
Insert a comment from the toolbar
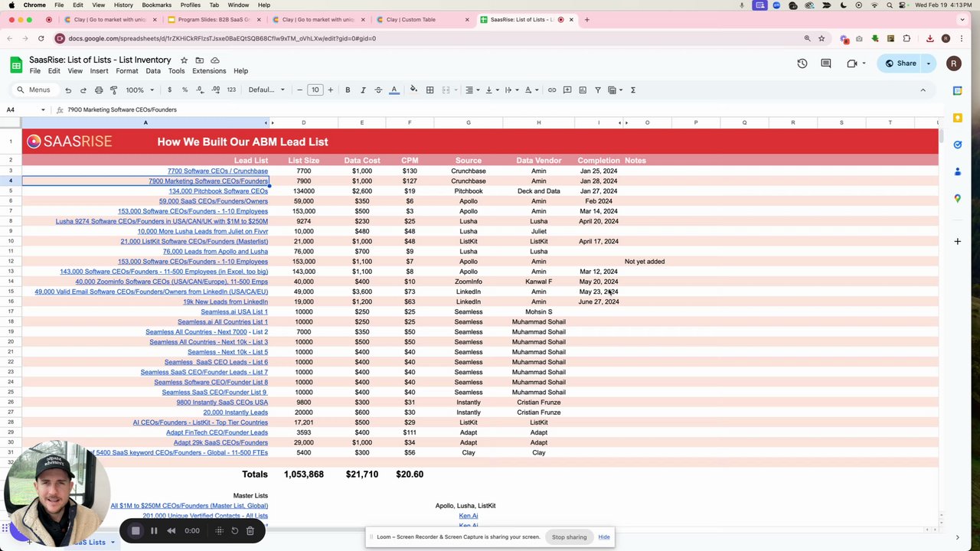tap(567, 90)
